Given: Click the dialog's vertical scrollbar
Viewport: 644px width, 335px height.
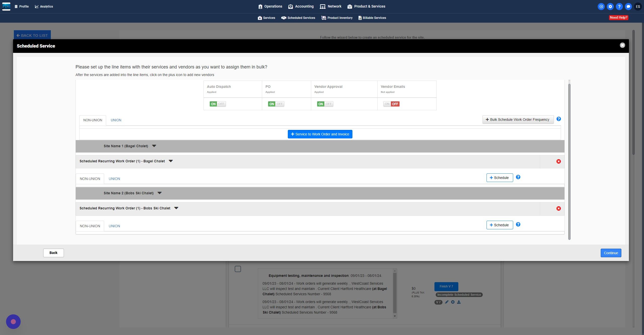Looking at the screenshot, I should coord(569,161).
